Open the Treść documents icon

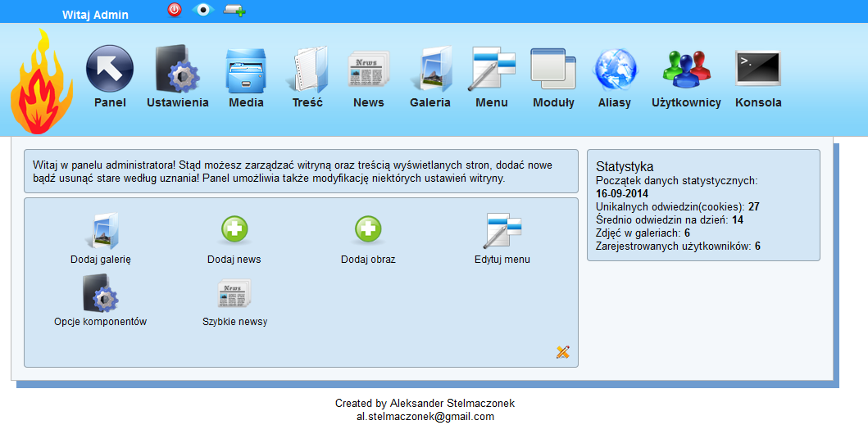coord(307,70)
